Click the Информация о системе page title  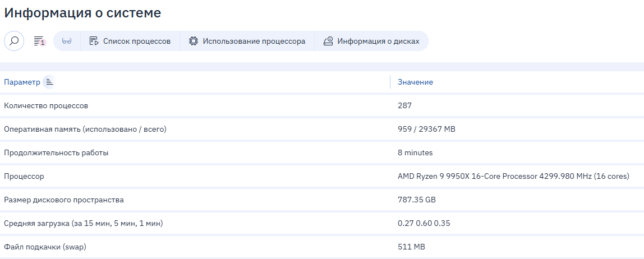82,12
